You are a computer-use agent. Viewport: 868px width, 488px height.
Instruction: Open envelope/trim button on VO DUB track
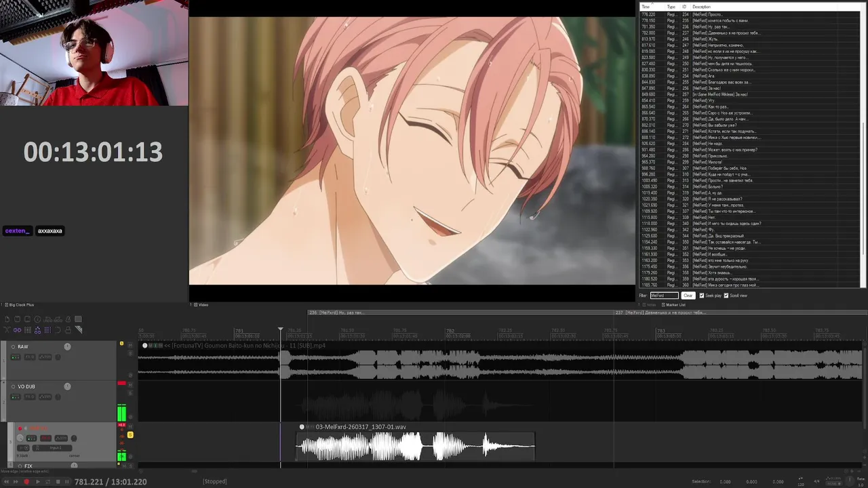(x=45, y=397)
